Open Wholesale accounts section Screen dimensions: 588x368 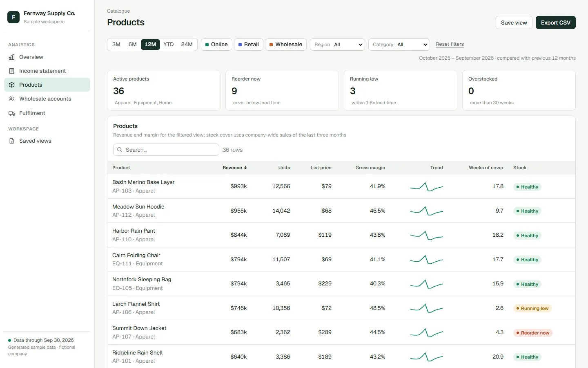[x=47, y=99]
